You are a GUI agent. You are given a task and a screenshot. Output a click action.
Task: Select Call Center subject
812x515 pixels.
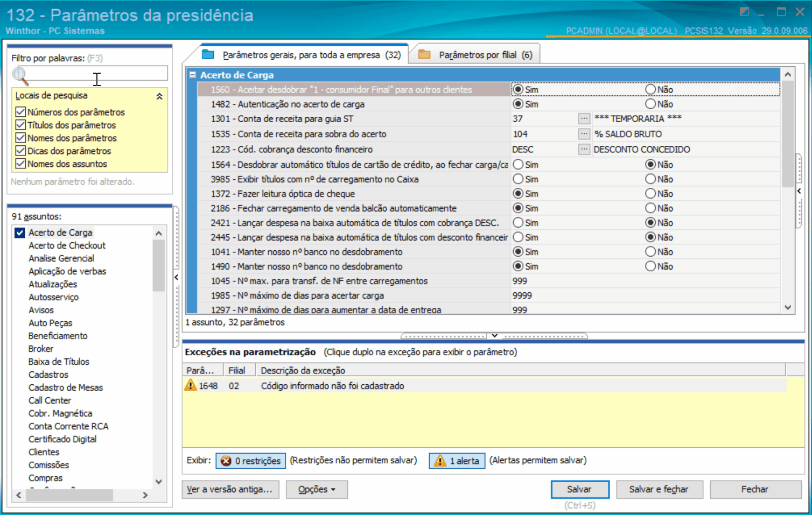point(50,400)
